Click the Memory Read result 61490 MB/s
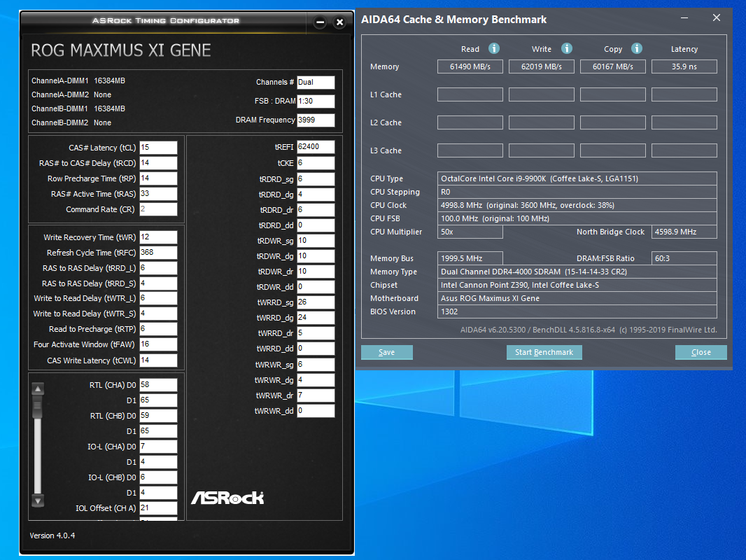Screen dimensions: 746x560 pos(470,66)
